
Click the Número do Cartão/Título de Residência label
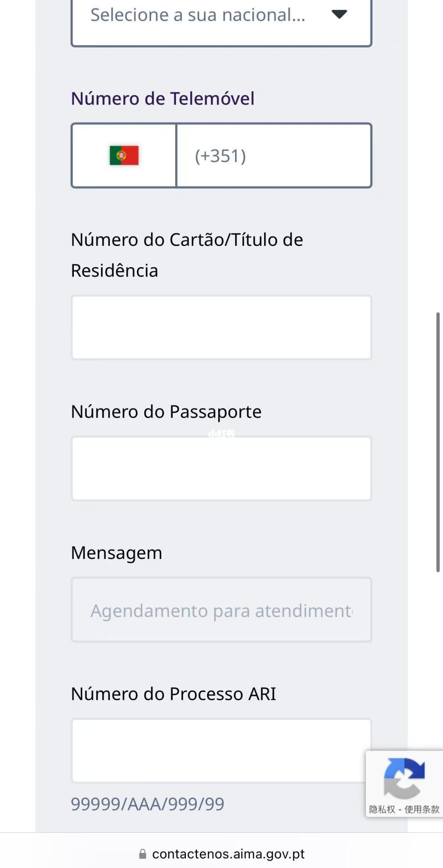187,255
